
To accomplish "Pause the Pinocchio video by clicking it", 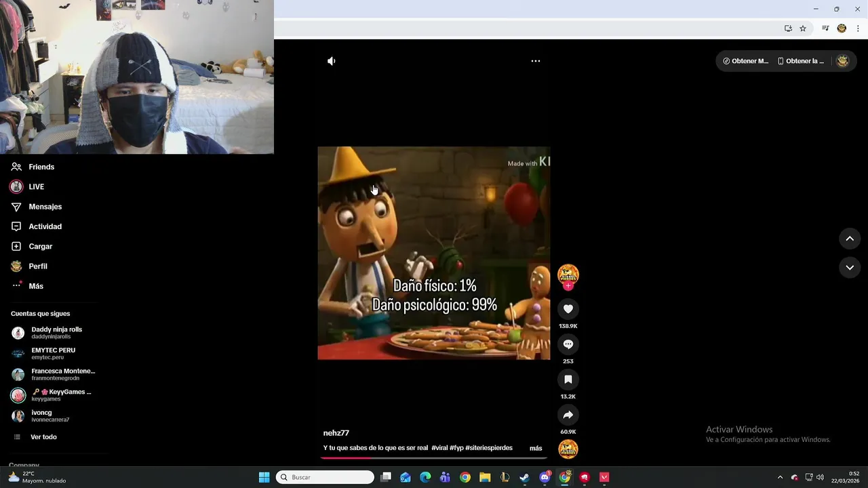I will 434,253.
